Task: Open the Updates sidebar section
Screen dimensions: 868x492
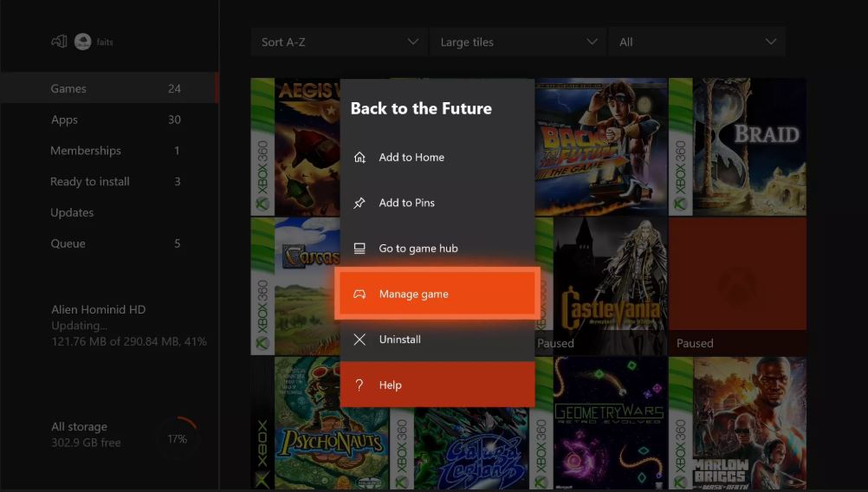Action: point(109,212)
